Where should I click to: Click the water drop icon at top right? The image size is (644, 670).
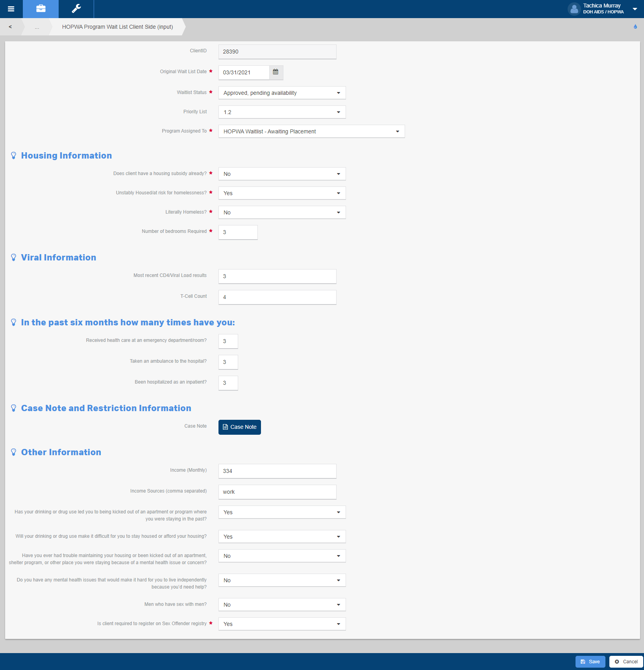click(x=635, y=27)
